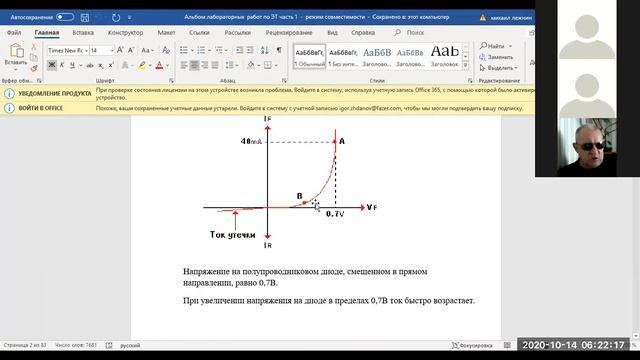Screen dimensions: 640x360
Task: Apply yellow text highlight color
Action: click(x=142, y=65)
